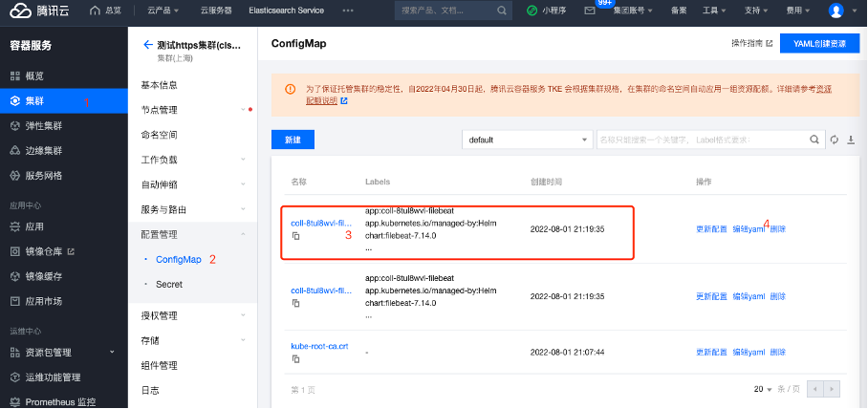Screen dimensions: 868x409
Task: Refresh the ConfigMap list
Action: tap(835, 140)
